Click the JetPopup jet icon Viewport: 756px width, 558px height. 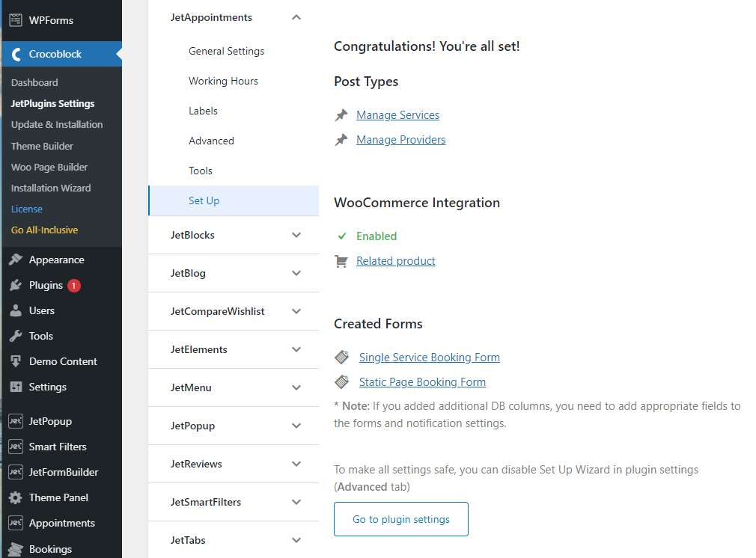coord(16,420)
